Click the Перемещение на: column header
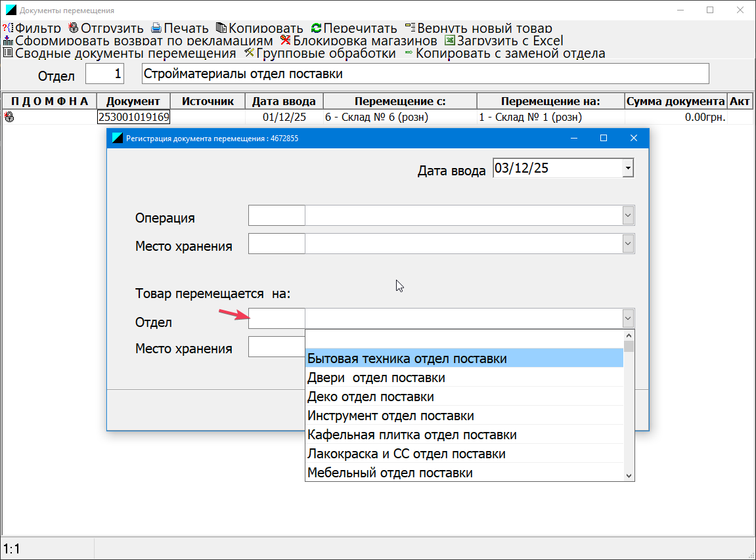This screenshot has width=756, height=560. pyautogui.click(x=550, y=101)
